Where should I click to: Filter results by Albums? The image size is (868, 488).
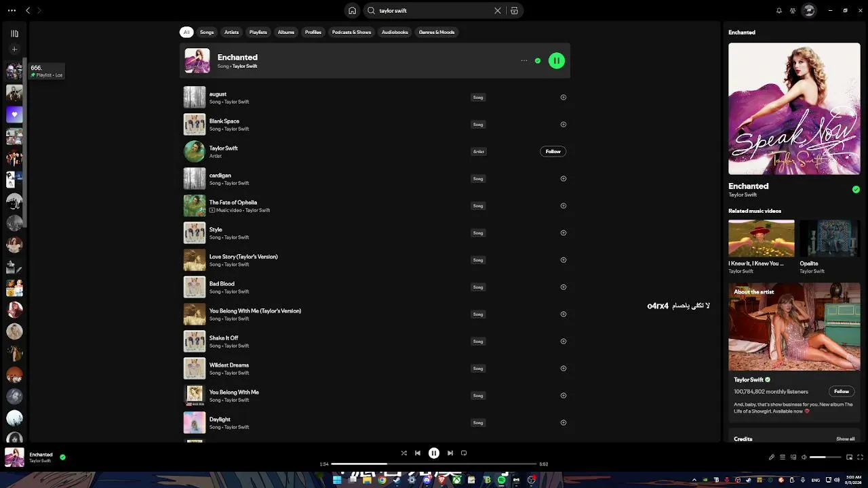click(286, 32)
